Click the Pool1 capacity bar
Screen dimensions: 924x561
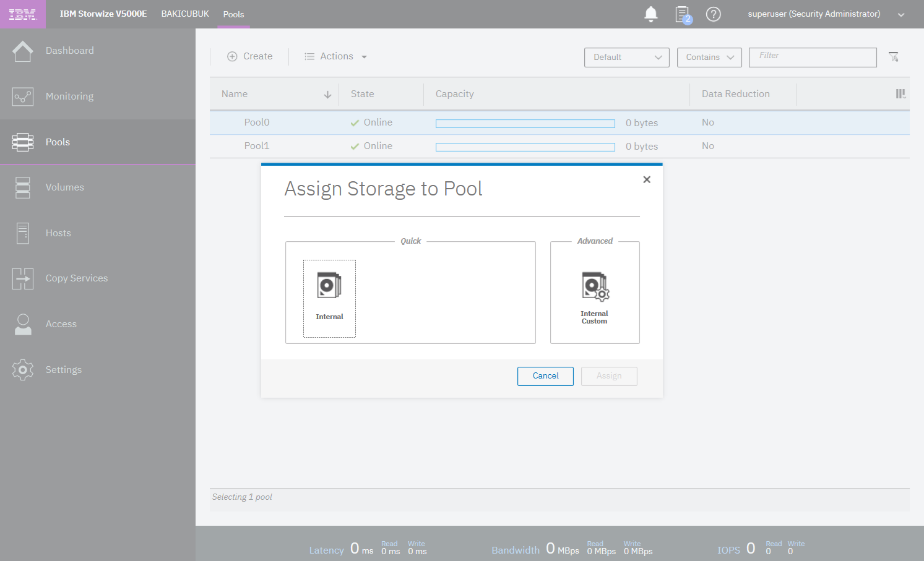[525, 147]
